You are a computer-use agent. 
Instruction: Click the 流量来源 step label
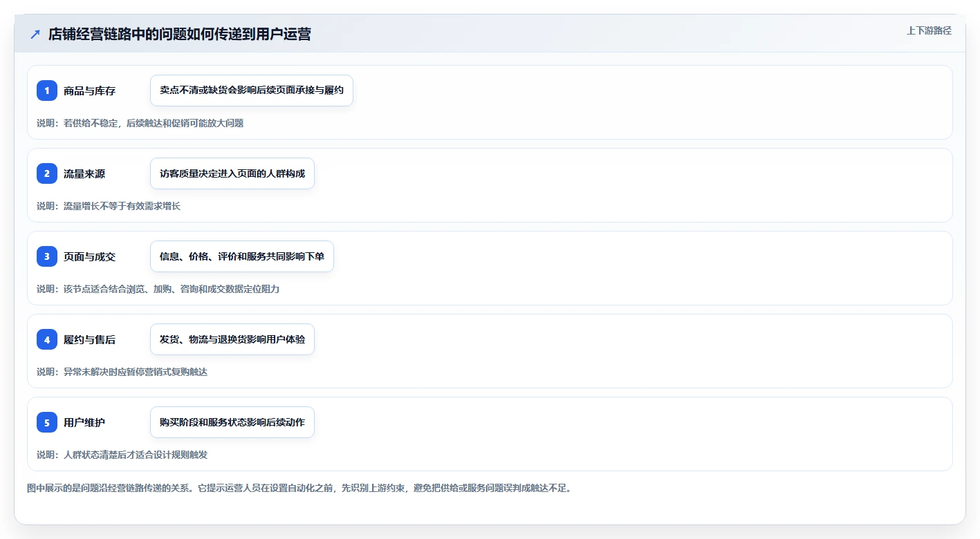coord(84,173)
